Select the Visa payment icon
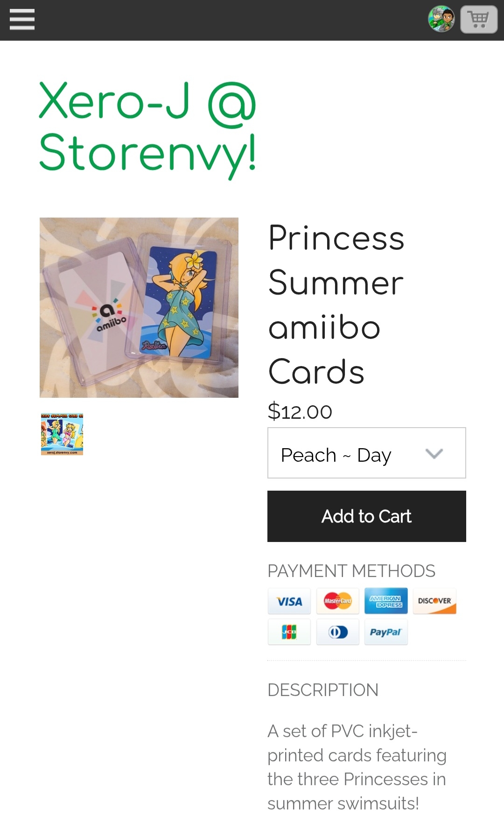The height and width of the screenshot is (831, 504). pos(289,601)
